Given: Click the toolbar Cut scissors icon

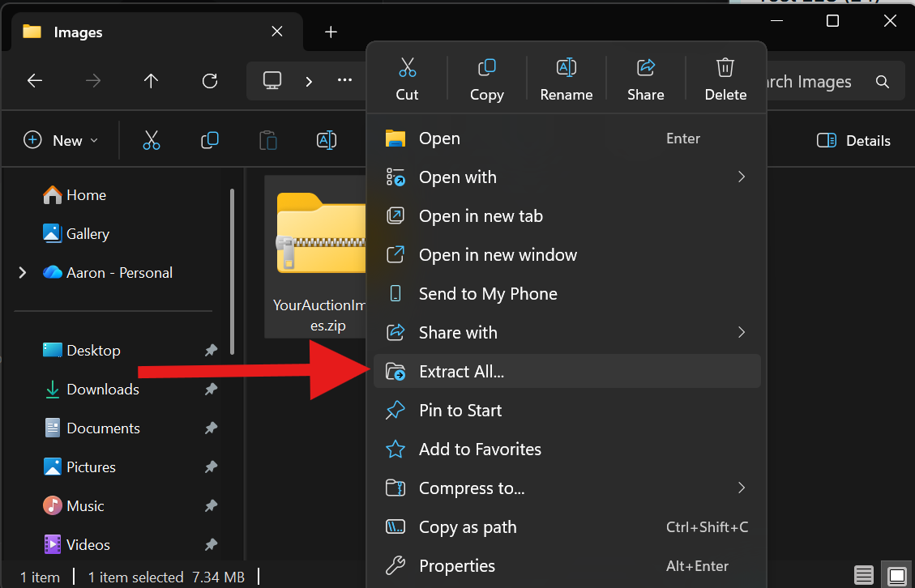Looking at the screenshot, I should pos(151,141).
